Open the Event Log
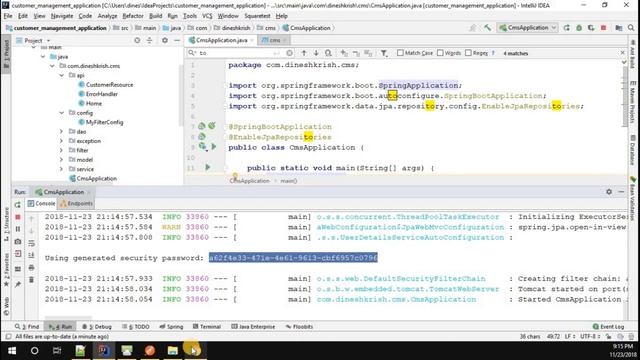This screenshot has width=640, height=360. pos(609,327)
